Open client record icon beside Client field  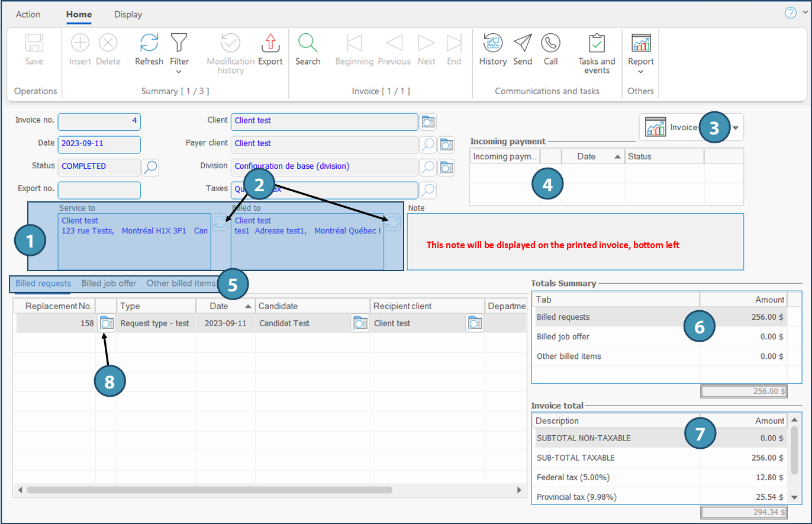(428, 121)
